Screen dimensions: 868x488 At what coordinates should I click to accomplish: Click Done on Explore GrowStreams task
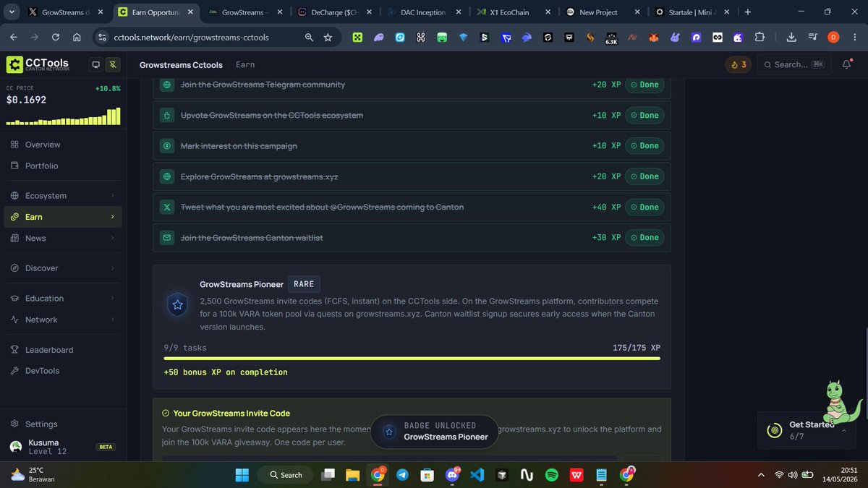[x=644, y=176]
